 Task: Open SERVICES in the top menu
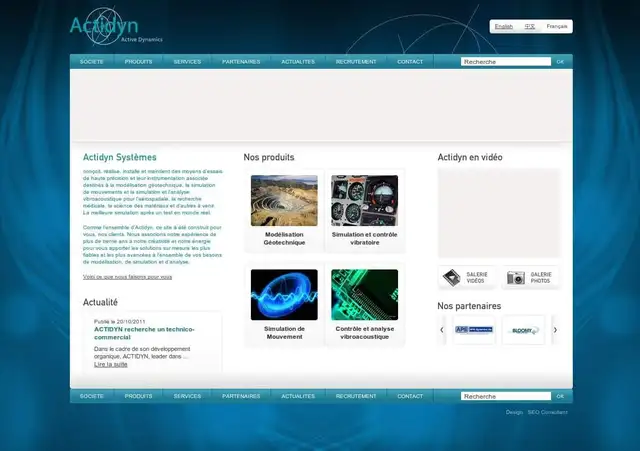coord(187,62)
